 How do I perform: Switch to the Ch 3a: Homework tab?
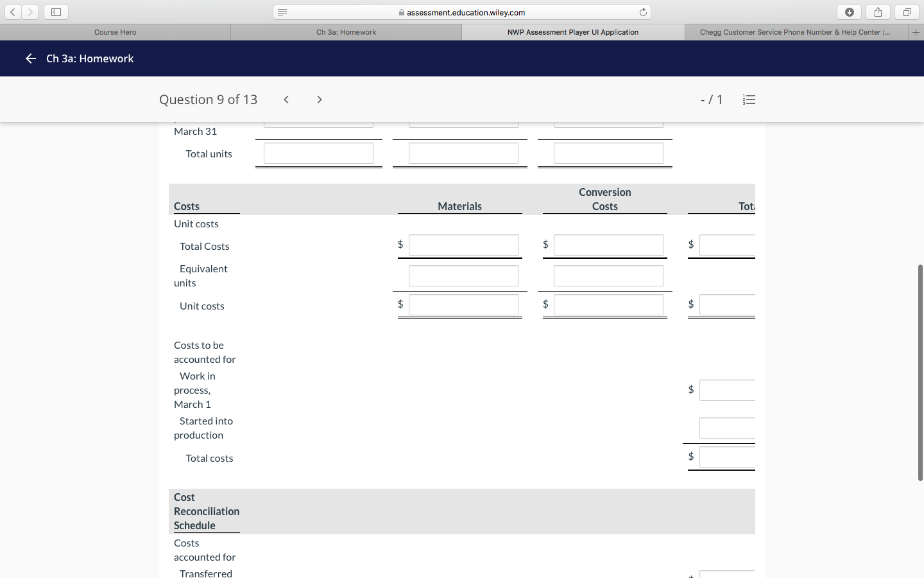point(346,32)
